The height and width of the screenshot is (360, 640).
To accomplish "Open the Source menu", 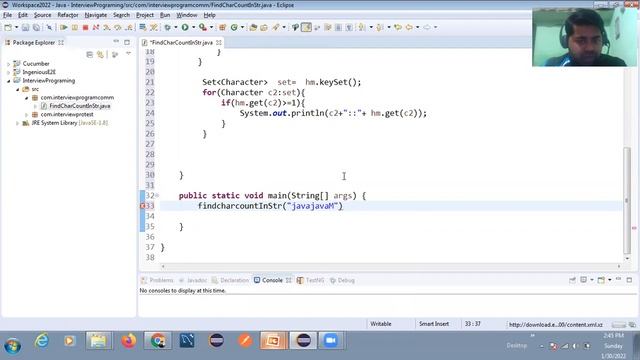I will pyautogui.click(x=42, y=15).
